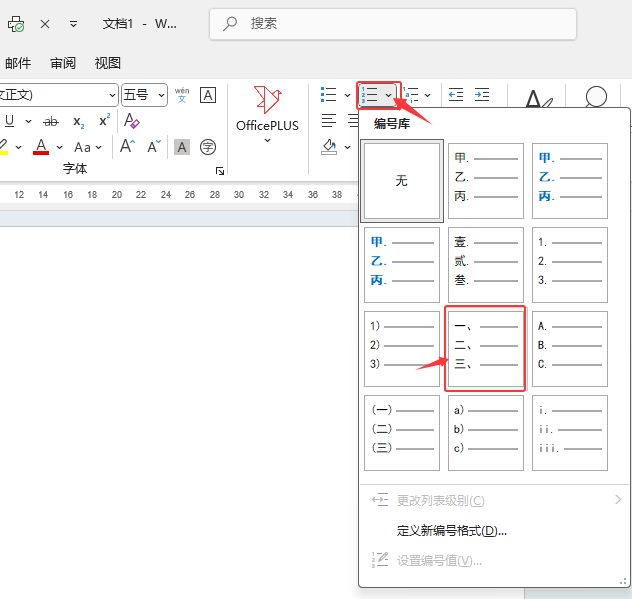Click the search box
632x599 pixels.
click(x=393, y=24)
